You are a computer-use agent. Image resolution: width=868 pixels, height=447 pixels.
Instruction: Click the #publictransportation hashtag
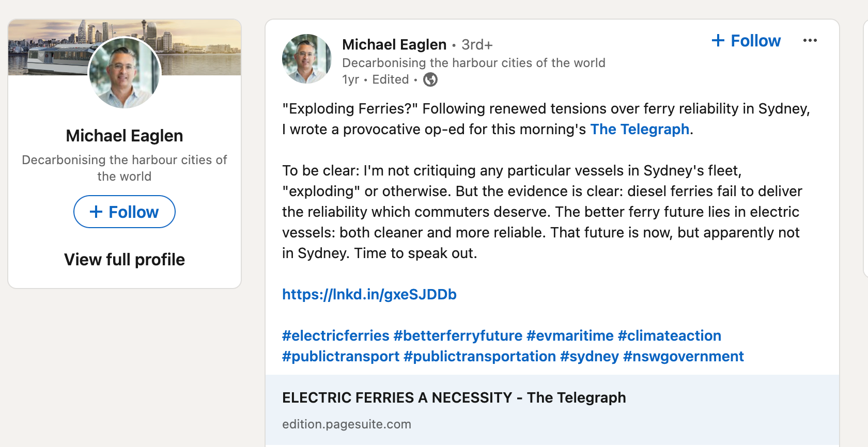tap(479, 356)
